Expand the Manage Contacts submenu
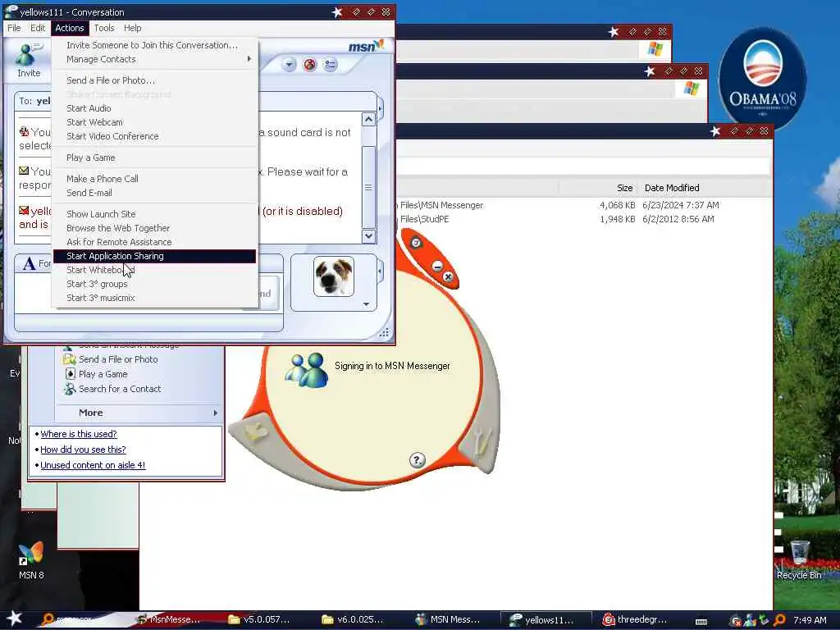Viewport: 840px width, 630px height. pos(155,59)
